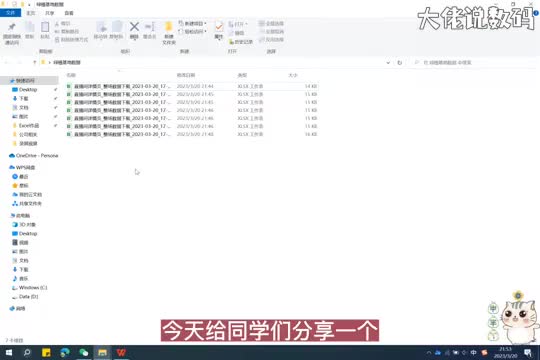Switch to the Home (主页) tab
540x360 pixels.
(x=31, y=13)
